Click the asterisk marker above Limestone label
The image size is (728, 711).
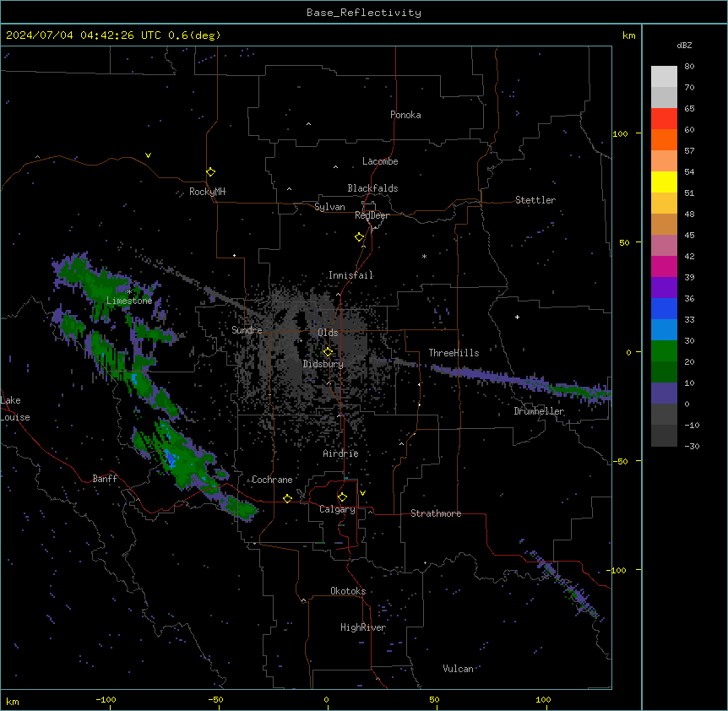129,292
